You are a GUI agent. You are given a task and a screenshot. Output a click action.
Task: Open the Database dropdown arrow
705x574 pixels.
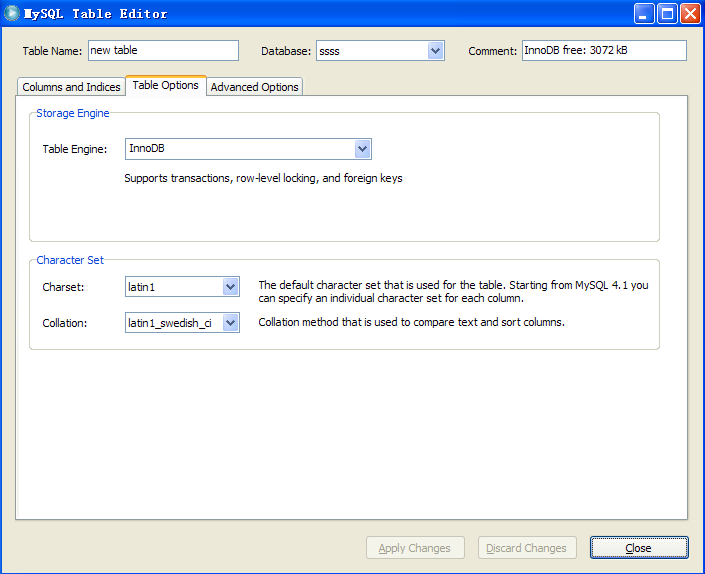point(435,51)
